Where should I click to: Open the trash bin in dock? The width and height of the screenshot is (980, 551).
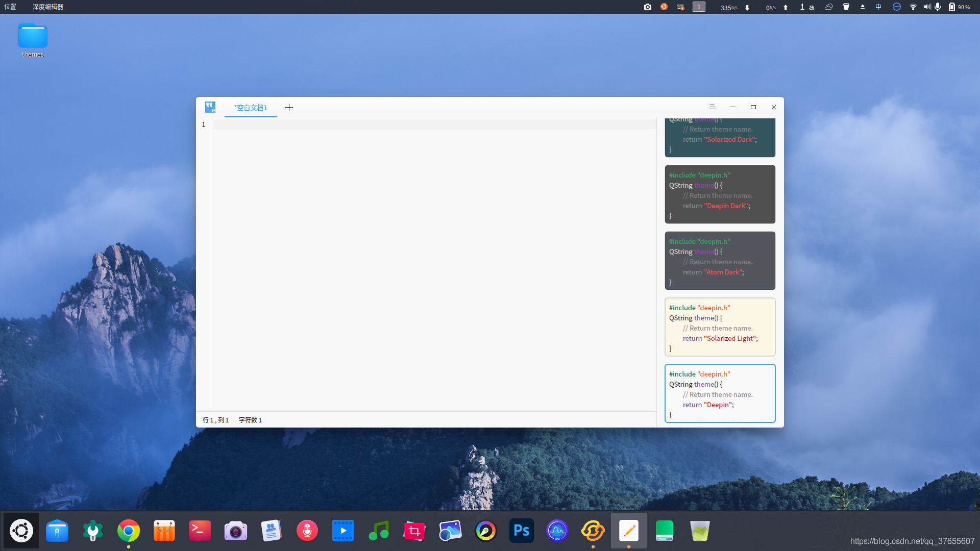coord(700,531)
